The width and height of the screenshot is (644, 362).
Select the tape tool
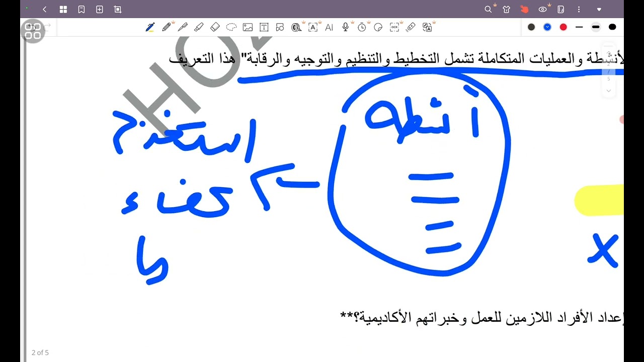tap(296, 27)
